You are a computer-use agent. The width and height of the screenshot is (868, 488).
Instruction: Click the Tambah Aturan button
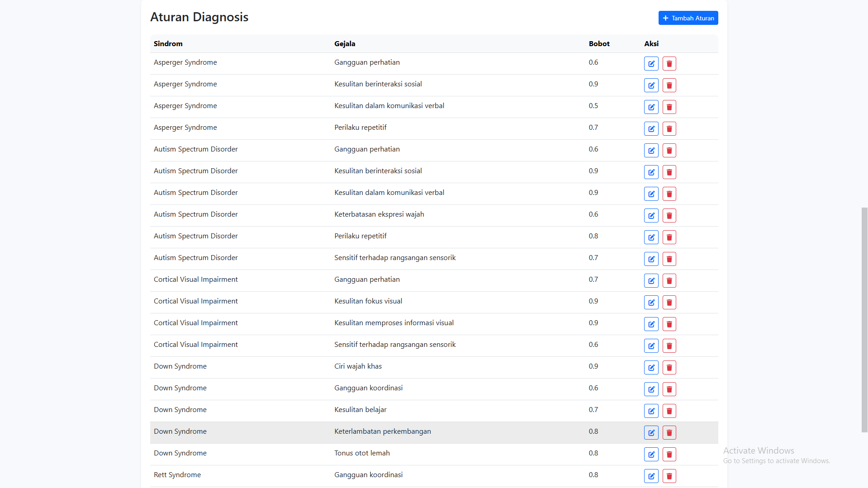[x=688, y=18]
